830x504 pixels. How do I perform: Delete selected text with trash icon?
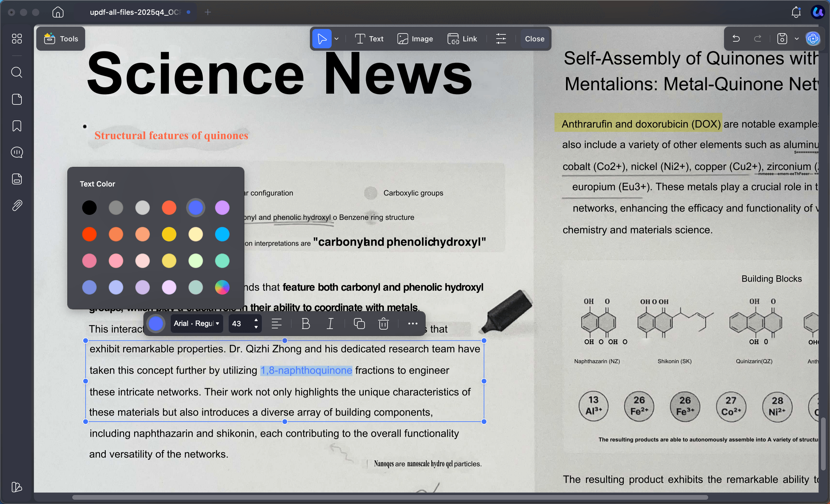(383, 324)
